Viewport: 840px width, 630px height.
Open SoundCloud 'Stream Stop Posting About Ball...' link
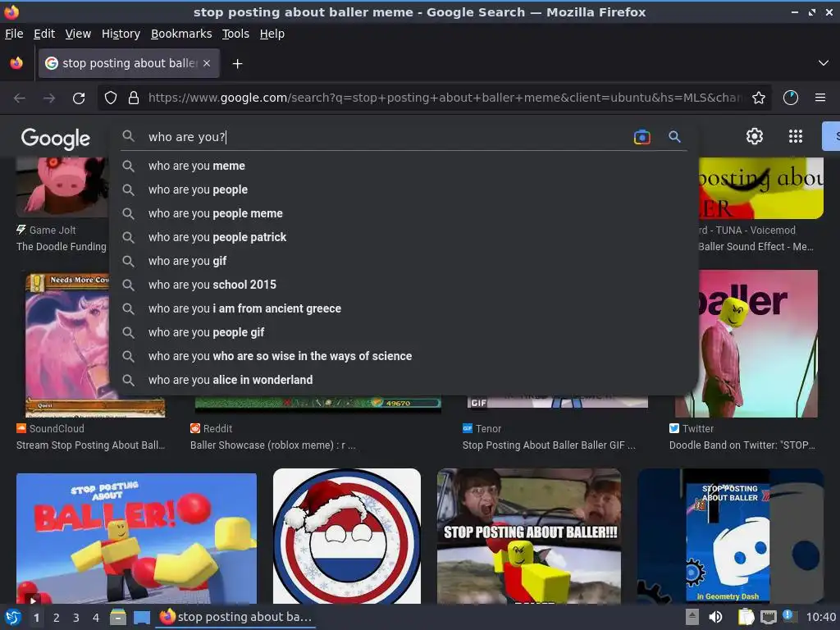click(90, 445)
